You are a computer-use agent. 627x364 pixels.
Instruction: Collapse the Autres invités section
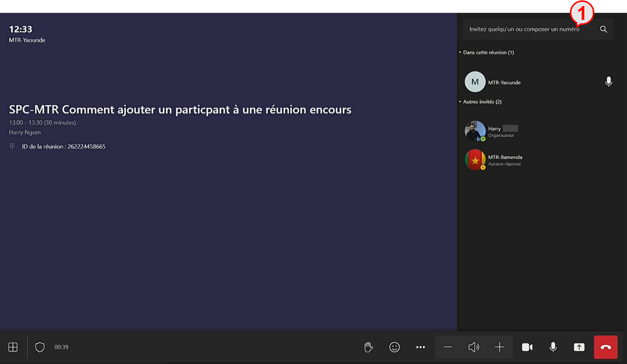tap(460, 102)
